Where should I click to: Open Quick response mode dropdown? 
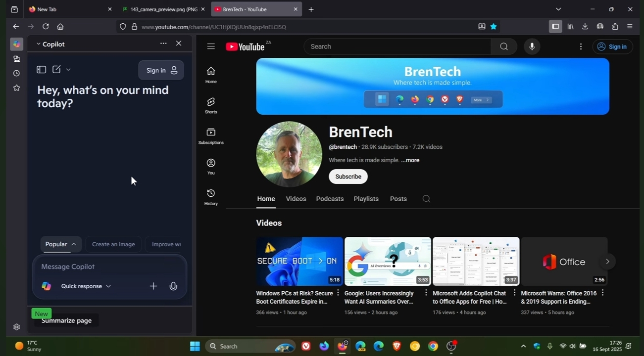tap(86, 286)
